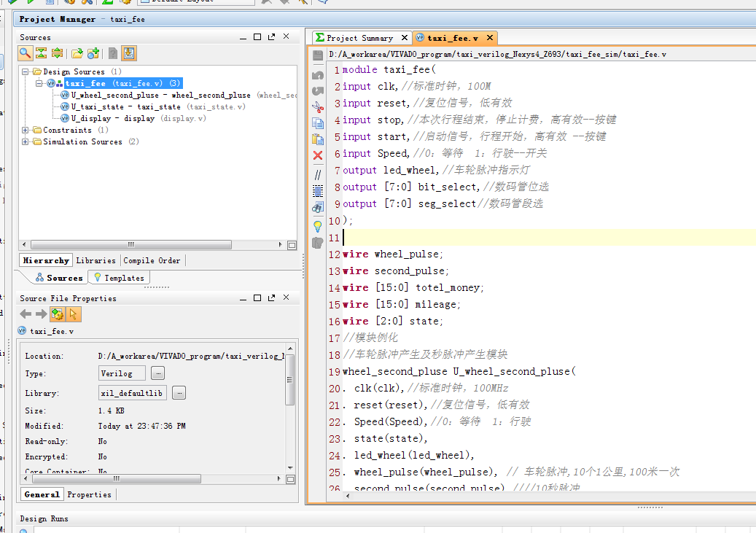
Task: Click the lightbulb language templates icon
Action: pos(318,226)
